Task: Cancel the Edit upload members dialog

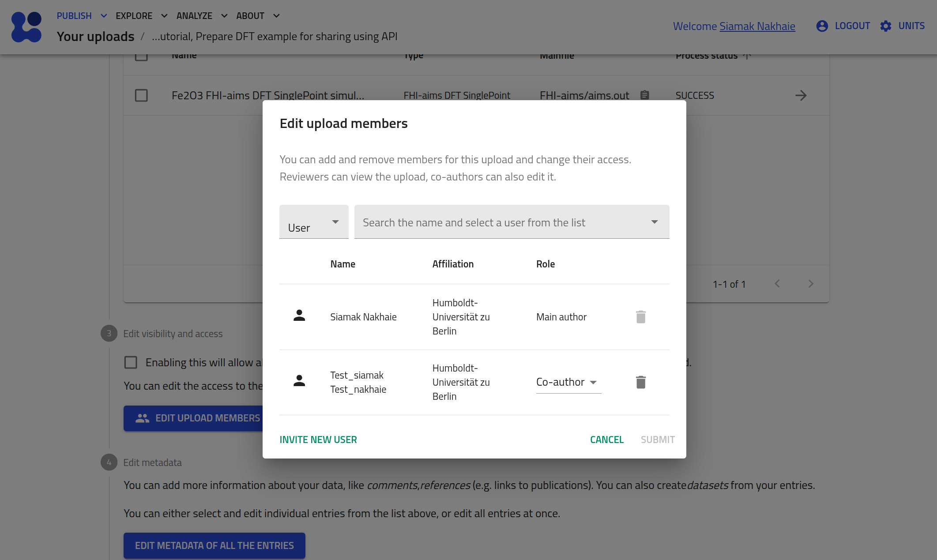Action: [606, 440]
